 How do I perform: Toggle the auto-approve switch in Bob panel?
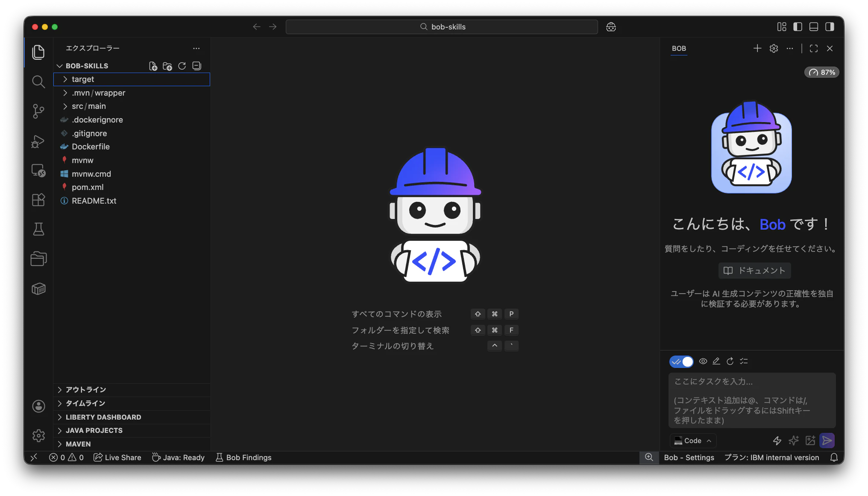tap(681, 362)
